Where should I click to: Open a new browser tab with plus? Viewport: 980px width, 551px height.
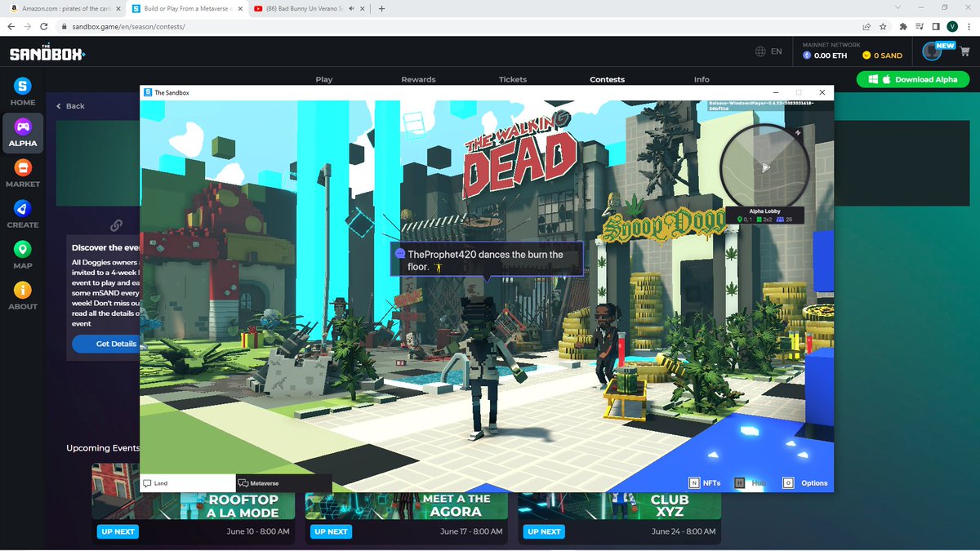[x=381, y=8]
